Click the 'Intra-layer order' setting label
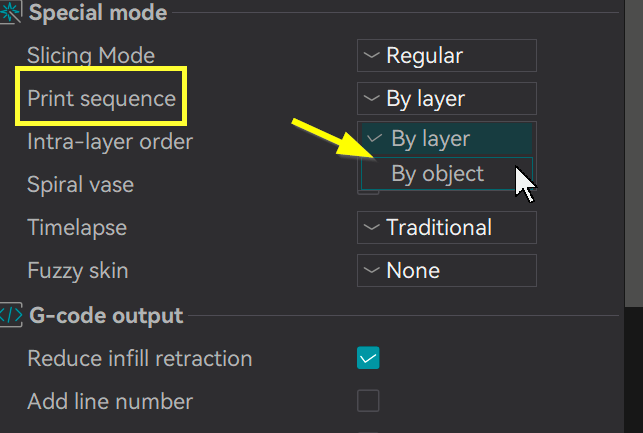The image size is (643, 433). 110,141
